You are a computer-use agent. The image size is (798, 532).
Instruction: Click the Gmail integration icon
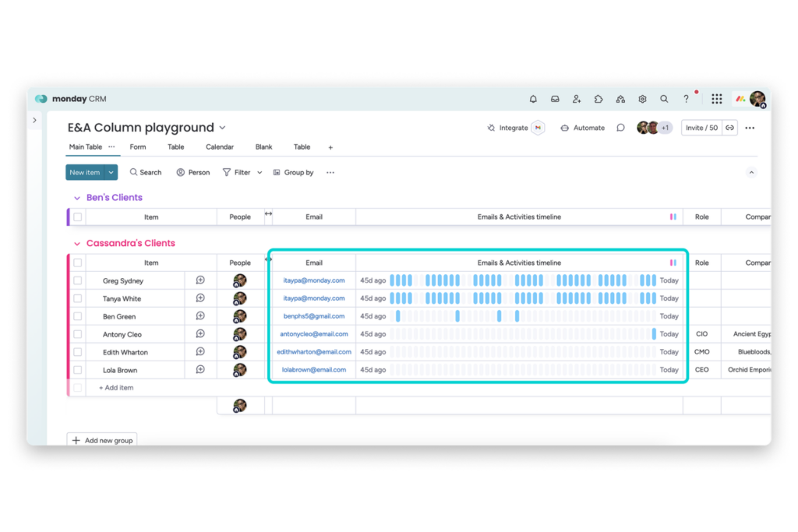[x=538, y=128]
